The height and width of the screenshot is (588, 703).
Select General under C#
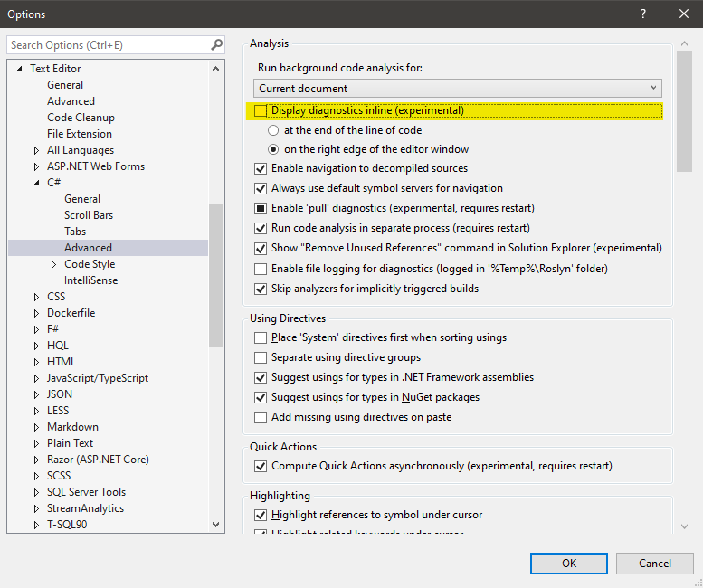(x=82, y=199)
